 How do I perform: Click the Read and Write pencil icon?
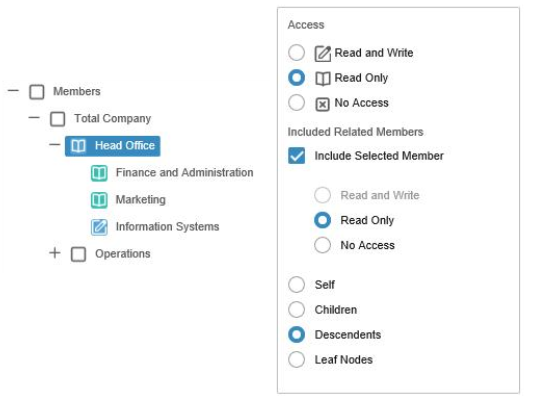tap(323, 53)
